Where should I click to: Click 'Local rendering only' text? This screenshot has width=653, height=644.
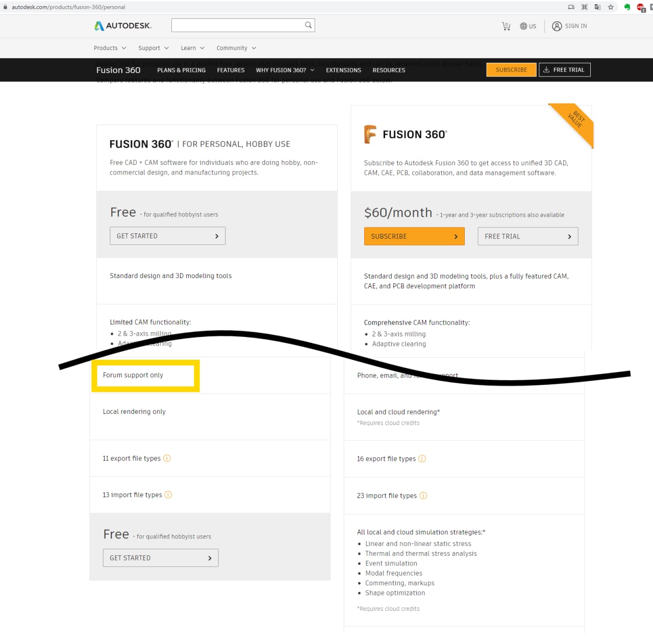(x=134, y=411)
